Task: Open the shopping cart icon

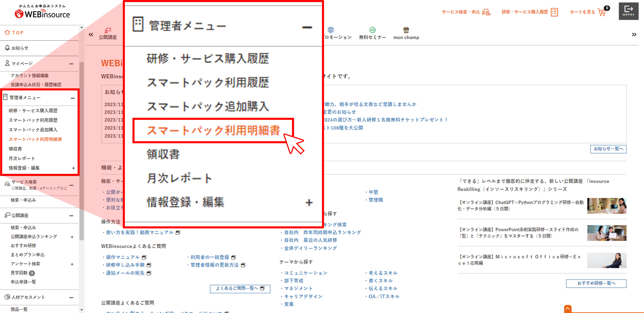Action: pos(602,12)
